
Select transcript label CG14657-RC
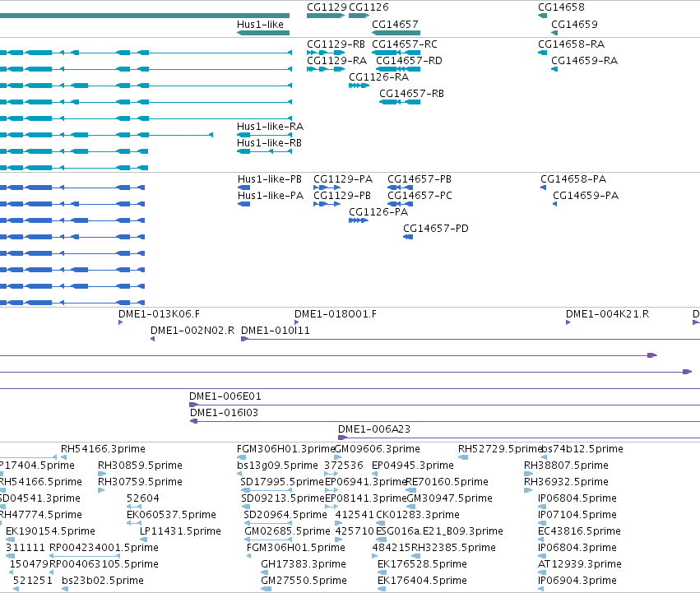[x=405, y=44]
